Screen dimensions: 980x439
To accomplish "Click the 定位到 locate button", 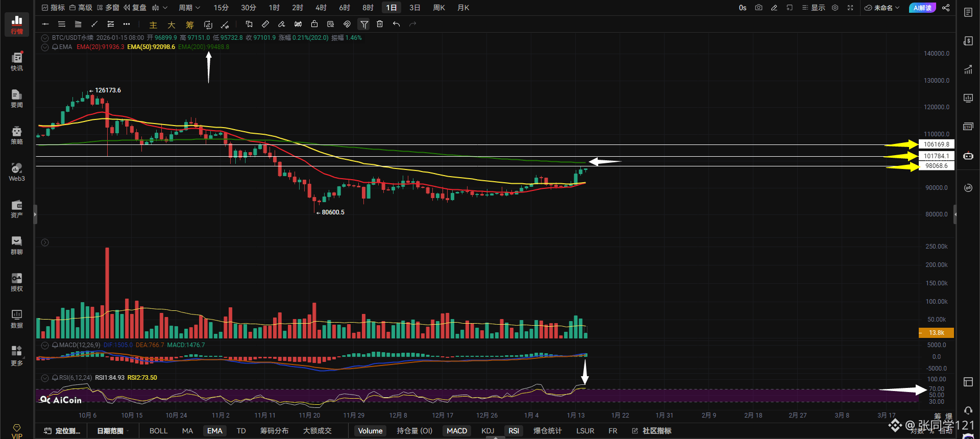I will [62, 431].
